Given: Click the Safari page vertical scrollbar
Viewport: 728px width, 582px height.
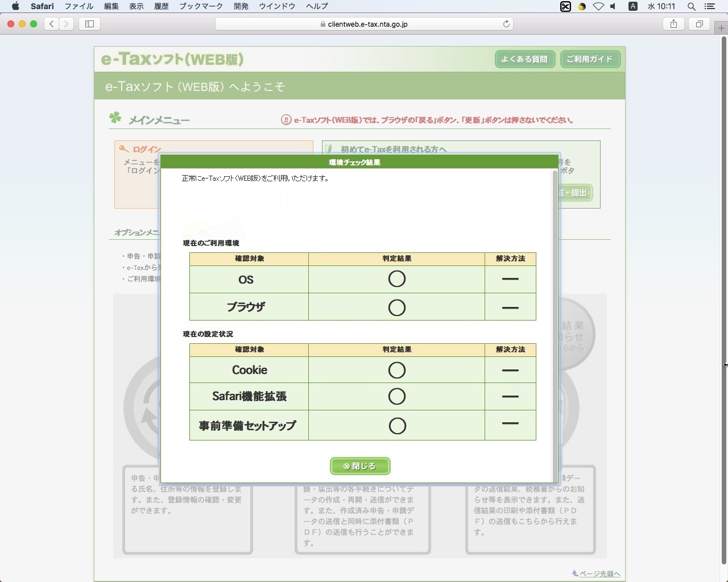Looking at the screenshot, I should (724, 301).
